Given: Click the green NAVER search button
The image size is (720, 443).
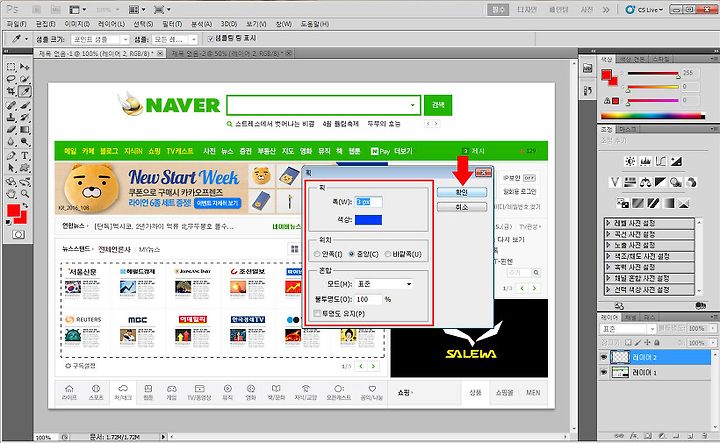Looking at the screenshot, I should click(x=438, y=105).
